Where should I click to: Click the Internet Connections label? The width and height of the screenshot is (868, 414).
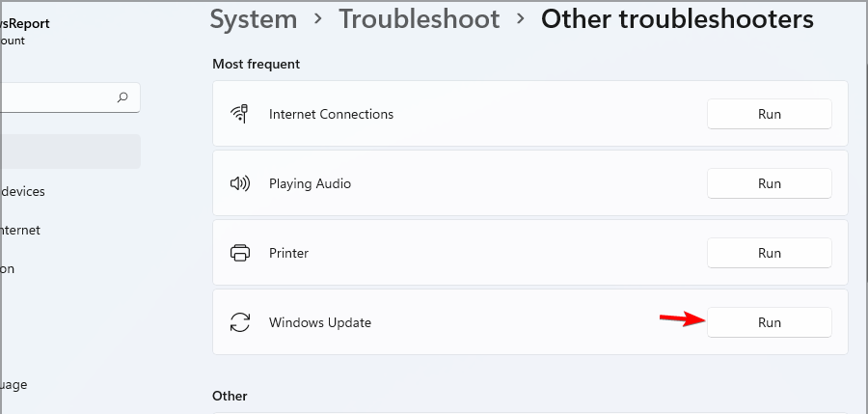331,114
